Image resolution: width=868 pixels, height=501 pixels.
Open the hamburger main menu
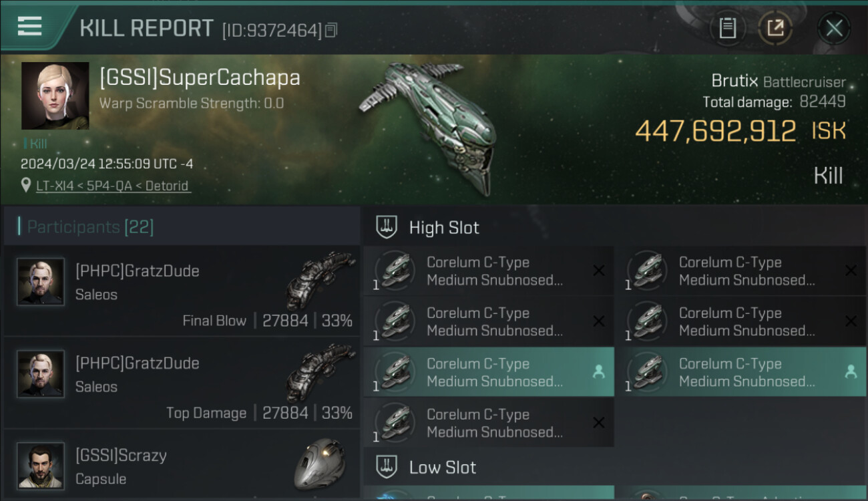click(30, 27)
